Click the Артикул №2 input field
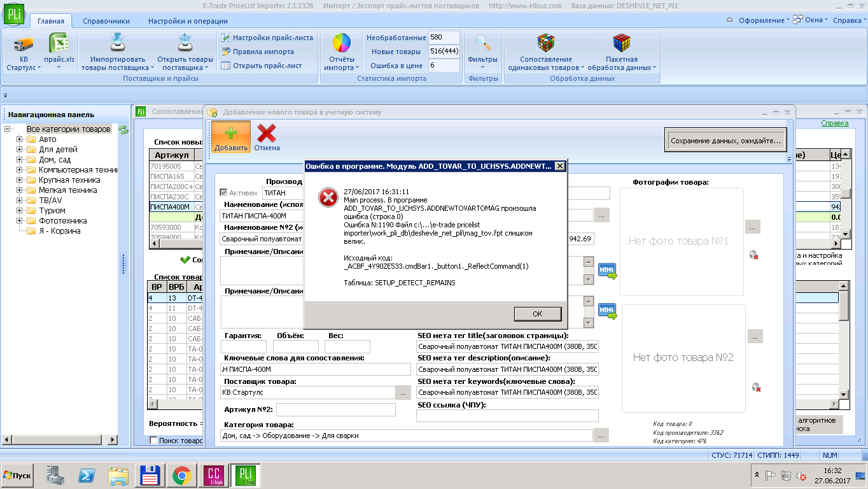Screen dimensions: 868x489 pyautogui.click(x=336, y=410)
